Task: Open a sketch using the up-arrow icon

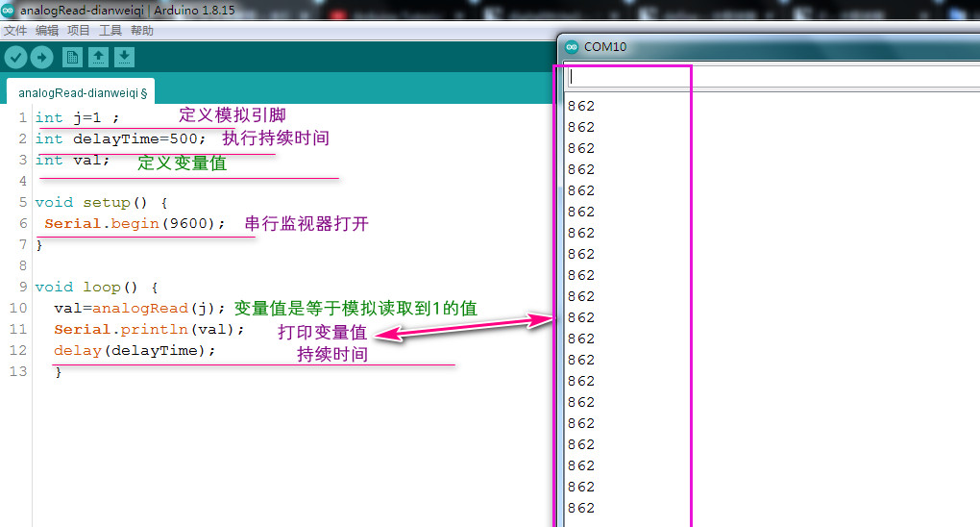Action: pyautogui.click(x=98, y=58)
